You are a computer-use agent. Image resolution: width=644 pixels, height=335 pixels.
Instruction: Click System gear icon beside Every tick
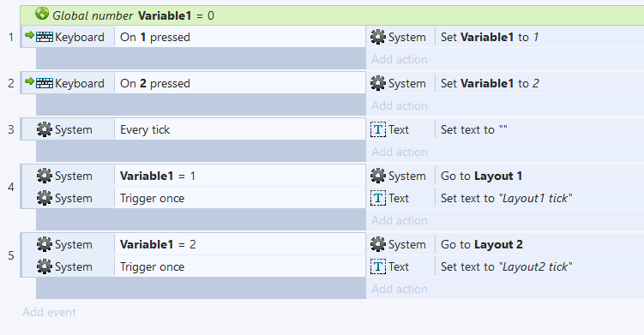pyautogui.click(x=45, y=129)
